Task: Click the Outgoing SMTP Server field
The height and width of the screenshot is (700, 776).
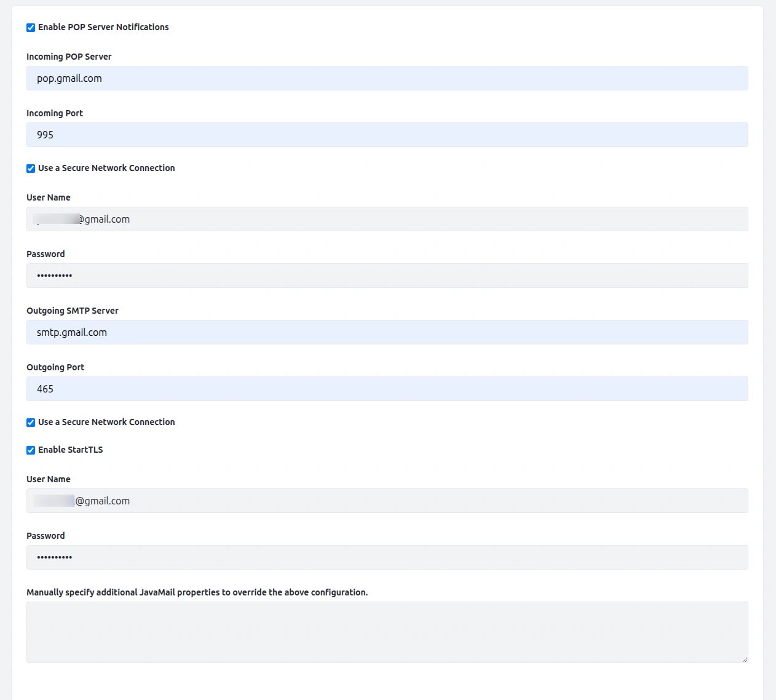Action: click(387, 332)
